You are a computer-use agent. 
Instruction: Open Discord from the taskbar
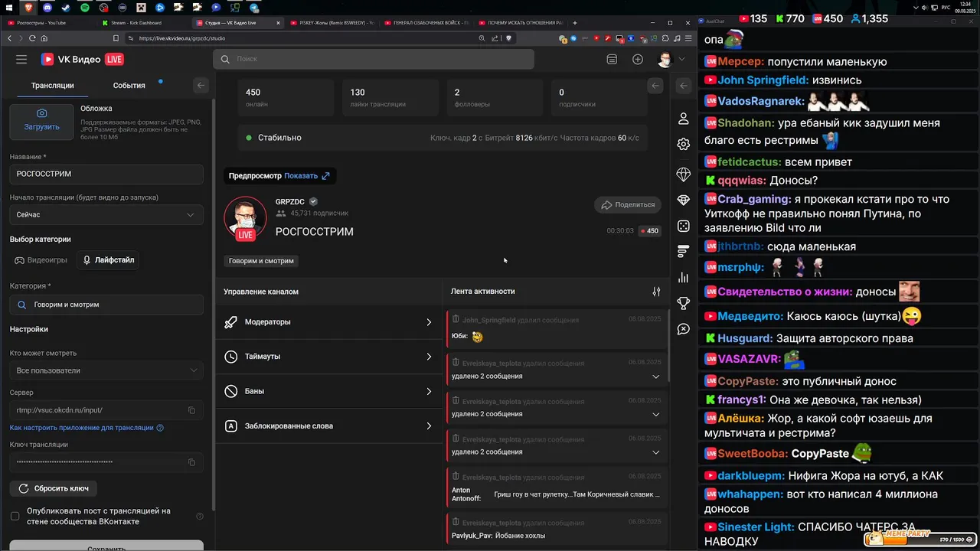click(47, 7)
